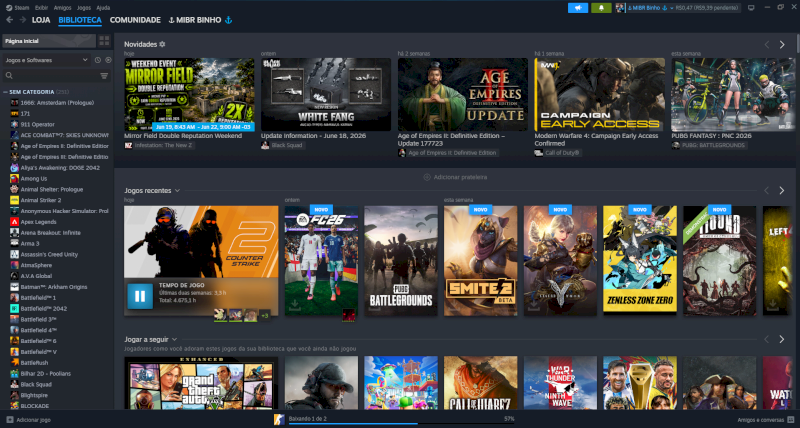Click the Apex Legends sidebar icon
The image size is (800, 428).
coord(14,222)
